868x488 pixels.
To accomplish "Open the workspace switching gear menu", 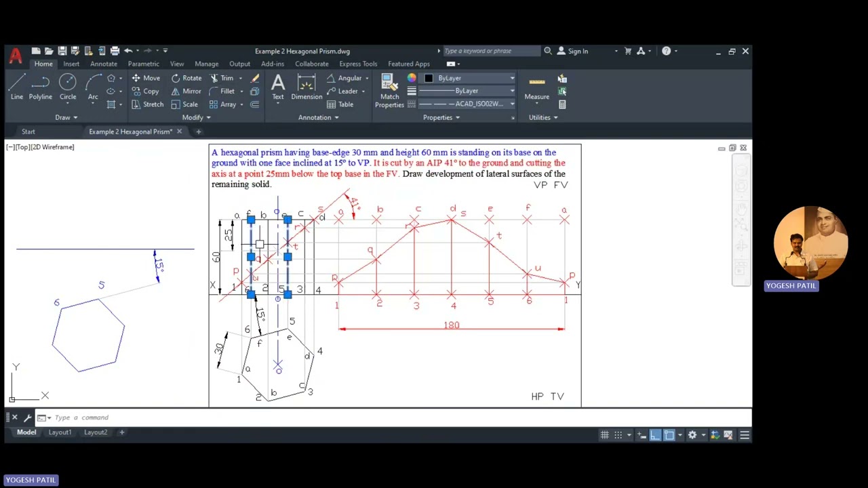I will pos(692,435).
